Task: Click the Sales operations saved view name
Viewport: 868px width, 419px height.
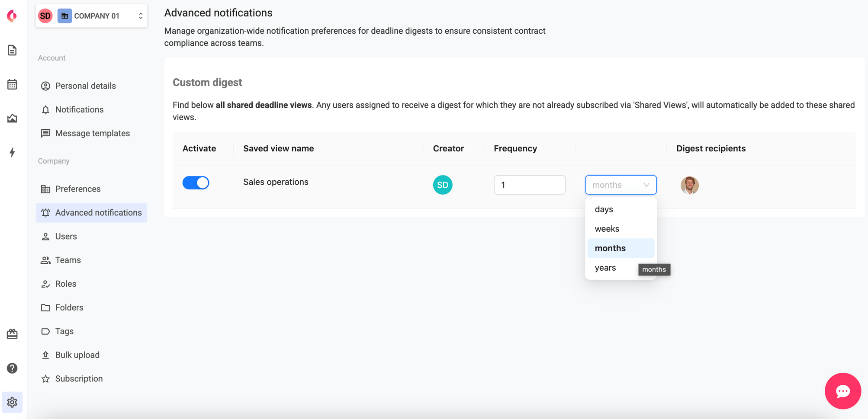Action: [276, 182]
